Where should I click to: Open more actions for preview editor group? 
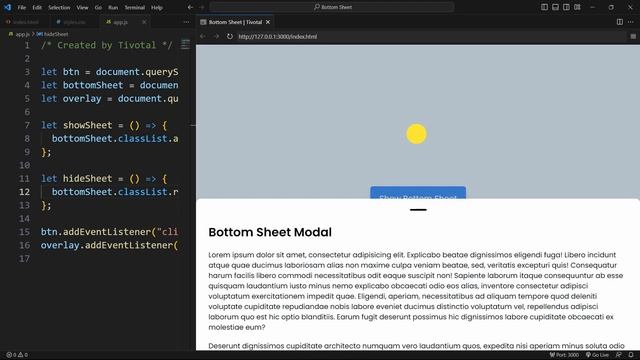631,22
